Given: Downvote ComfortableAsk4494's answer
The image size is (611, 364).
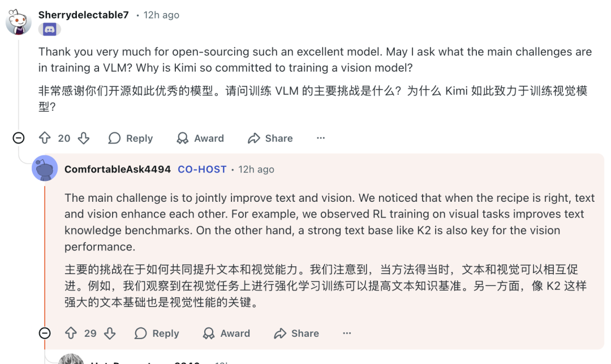Looking at the screenshot, I should point(110,333).
